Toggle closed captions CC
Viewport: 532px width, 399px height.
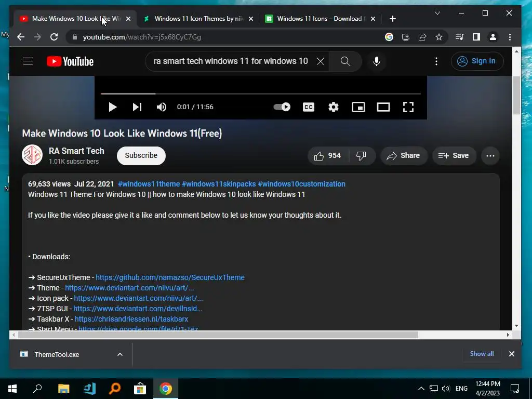309,107
